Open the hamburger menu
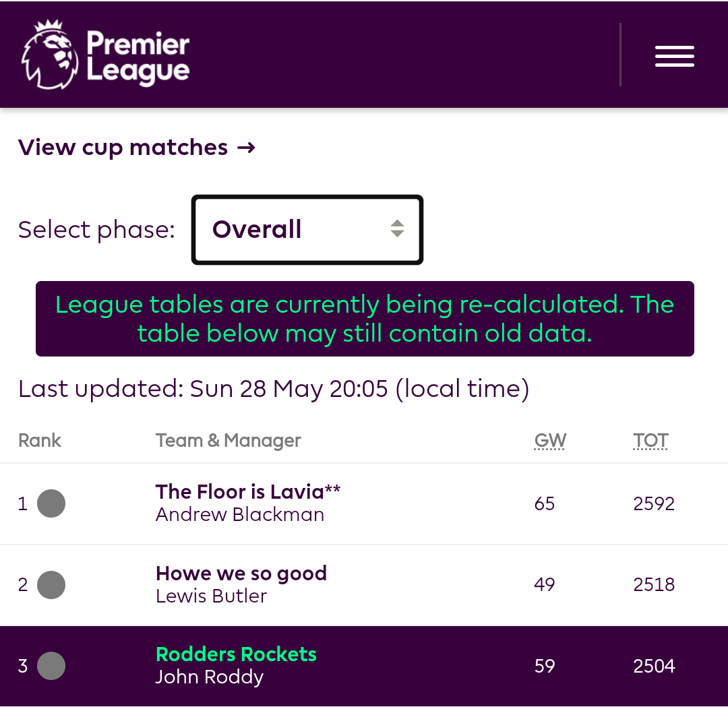Screen dimensions: 728x709 pos(674,56)
